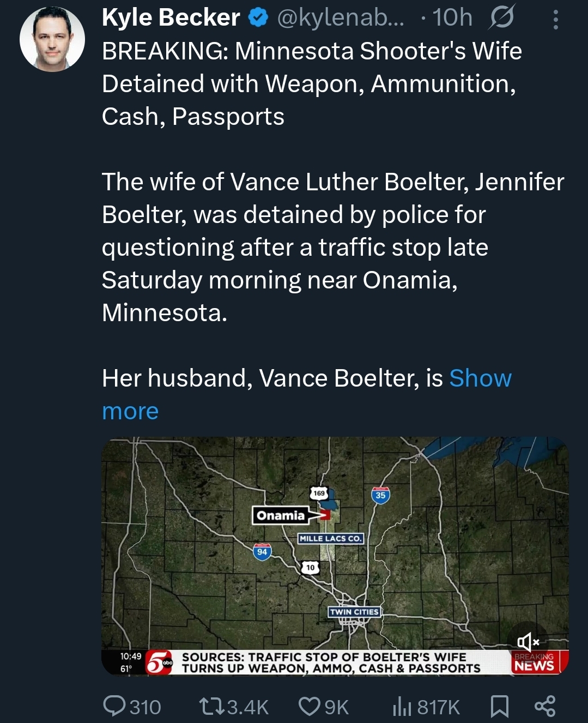The width and height of the screenshot is (588, 723).
Task: Unmute the video with speaker icon
Action: click(528, 641)
